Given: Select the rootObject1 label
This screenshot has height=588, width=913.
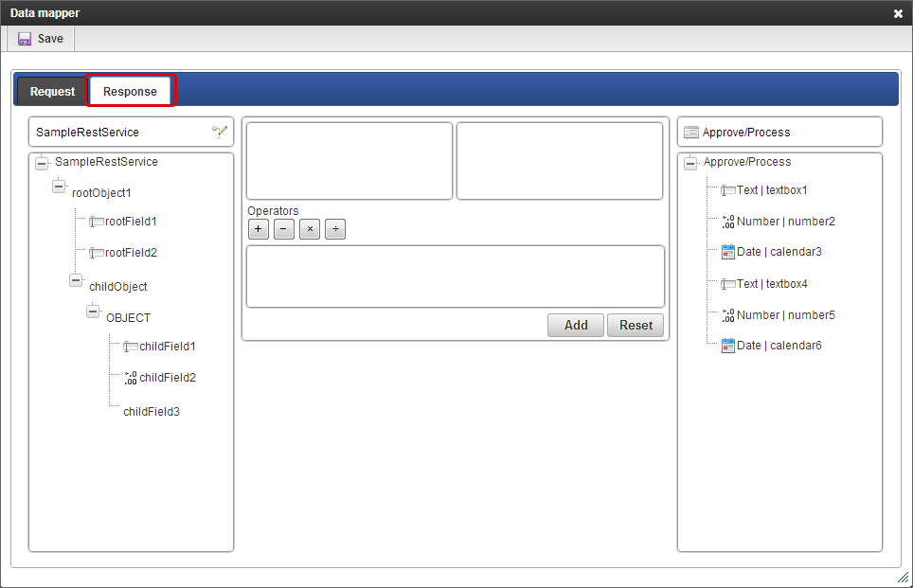Looking at the screenshot, I should [101, 193].
